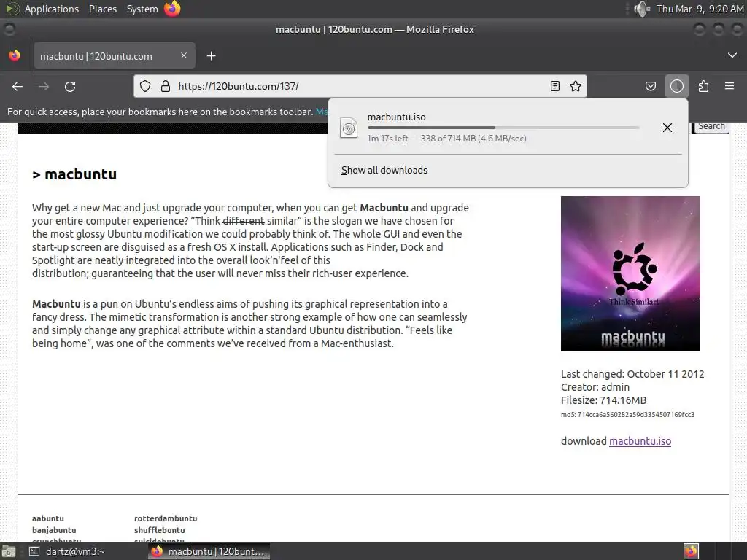This screenshot has width=747, height=560.
Task: Open the shufflebuntu link
Action: 159,530
